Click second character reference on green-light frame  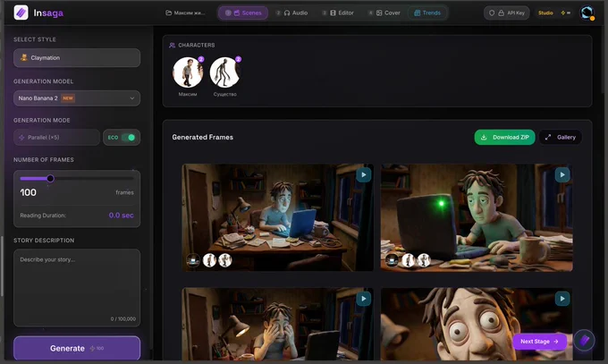pyautogui.click(x=424, y=260)
